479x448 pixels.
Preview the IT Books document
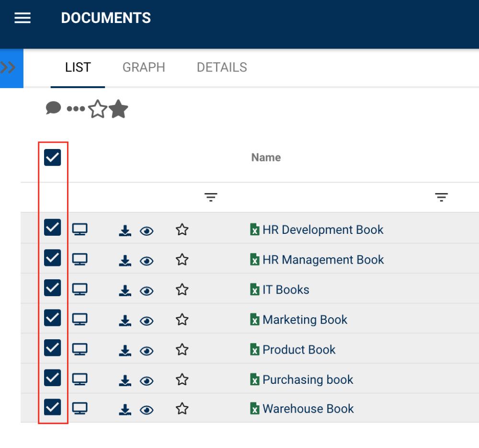point(147,291)
